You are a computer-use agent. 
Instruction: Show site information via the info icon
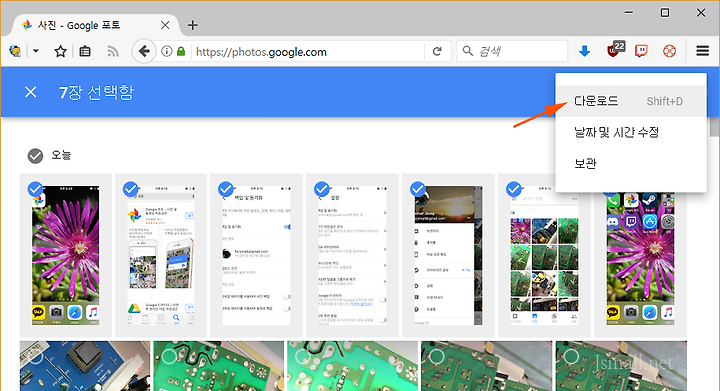[167, 51]
